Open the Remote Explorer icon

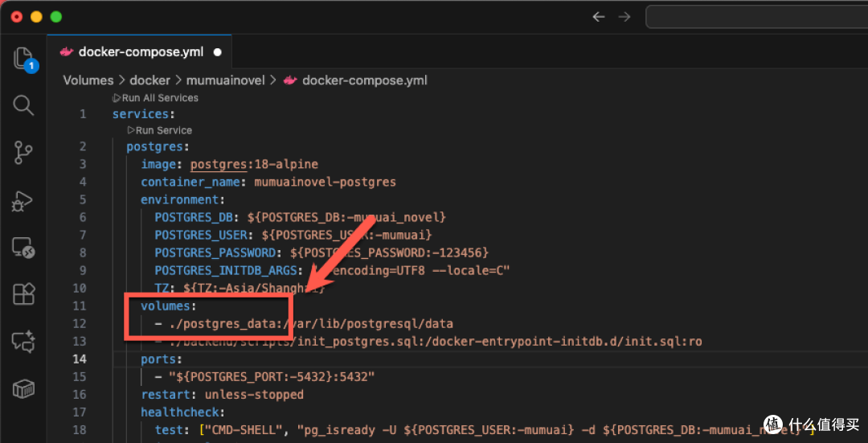23,248
